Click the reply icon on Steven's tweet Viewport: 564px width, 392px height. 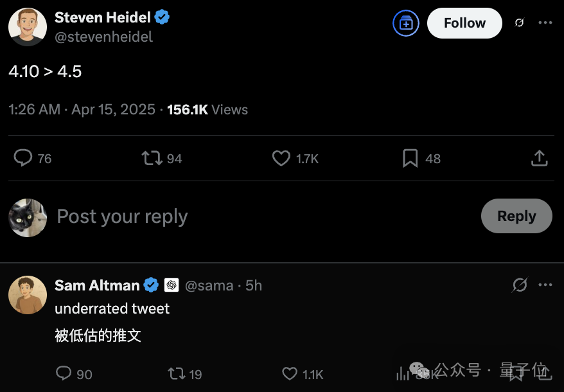pyautogui.click(x=24, y=158)
